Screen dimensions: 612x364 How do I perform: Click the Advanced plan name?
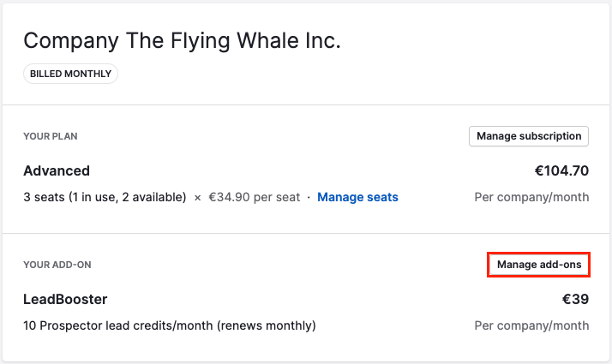click(57, 170)
